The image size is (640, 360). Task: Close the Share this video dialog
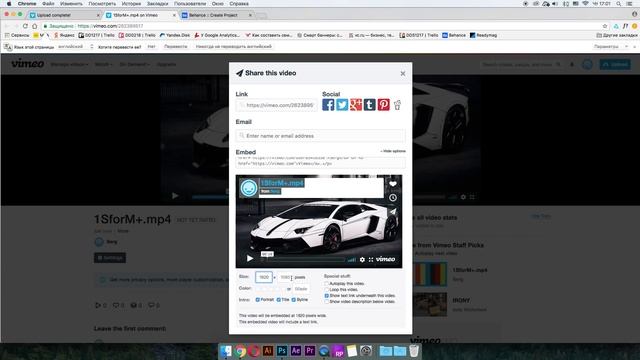[x=403, y=73]
